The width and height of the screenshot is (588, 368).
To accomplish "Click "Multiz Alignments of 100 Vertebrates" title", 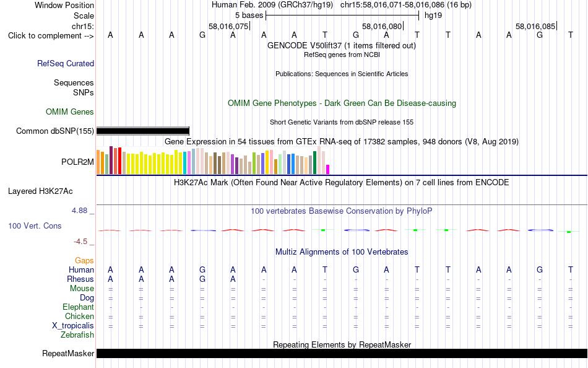I will (x=342, y=252).
